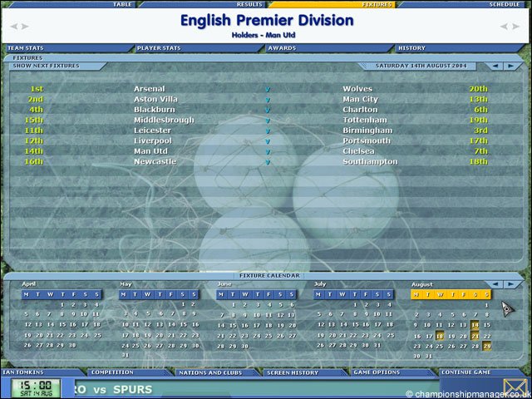Switch to the Results tab
Viewport: 532px width, 399px height.
250,4
